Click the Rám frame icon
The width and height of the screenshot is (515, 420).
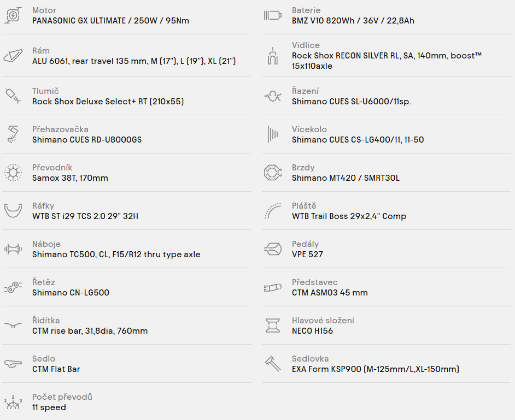pos(13,56)
